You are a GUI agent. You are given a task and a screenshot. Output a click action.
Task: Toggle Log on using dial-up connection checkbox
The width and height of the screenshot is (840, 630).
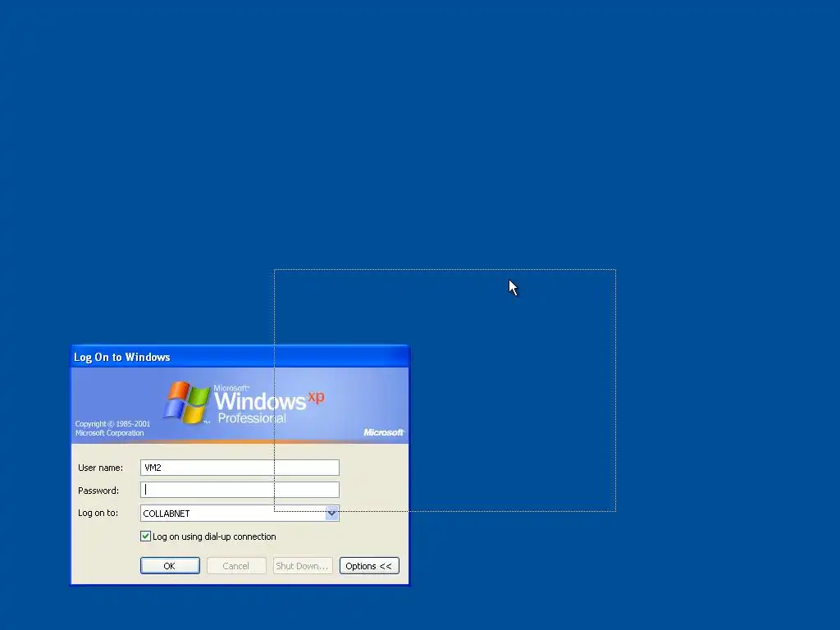tap(145, 536)
